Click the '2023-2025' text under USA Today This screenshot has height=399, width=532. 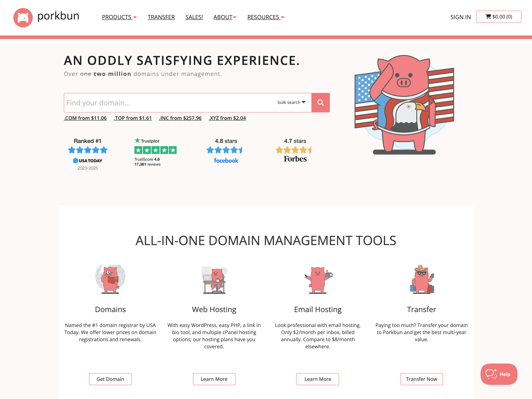coord(88,168)
